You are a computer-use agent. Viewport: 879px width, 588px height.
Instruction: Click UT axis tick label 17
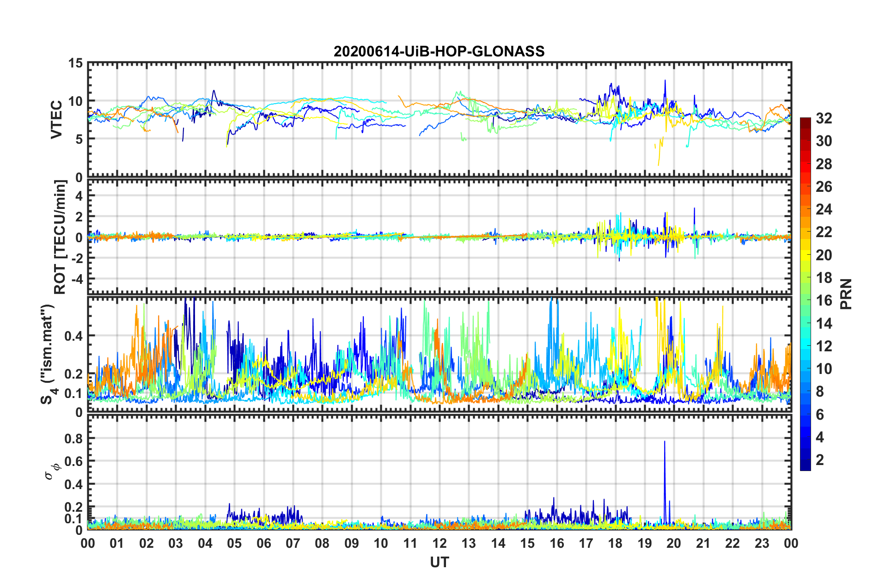586,543
